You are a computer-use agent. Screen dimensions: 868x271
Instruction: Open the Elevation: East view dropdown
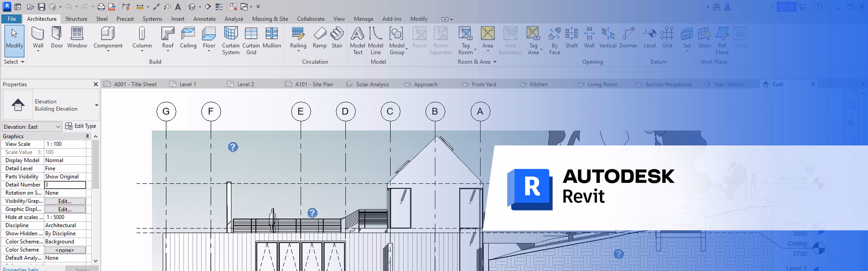pos(32,127)
